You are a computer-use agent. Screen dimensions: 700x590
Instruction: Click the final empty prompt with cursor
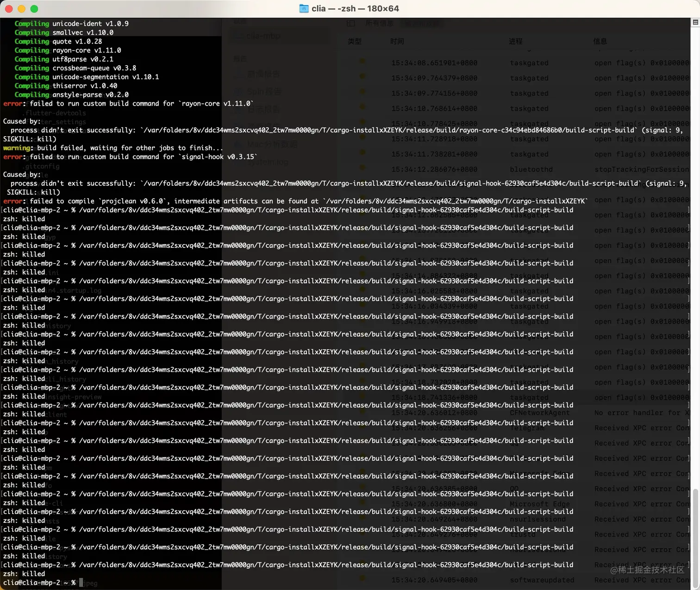[43, 583]
